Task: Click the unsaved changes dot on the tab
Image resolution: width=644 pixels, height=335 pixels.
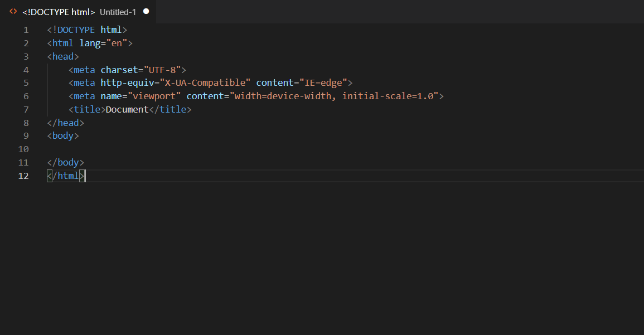Action: (x=146, y=11)
